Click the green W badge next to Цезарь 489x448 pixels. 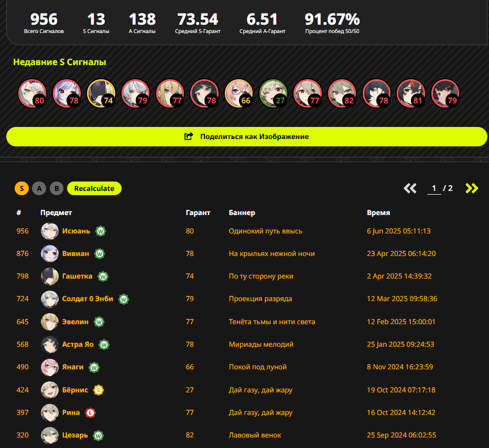[98, 435]
